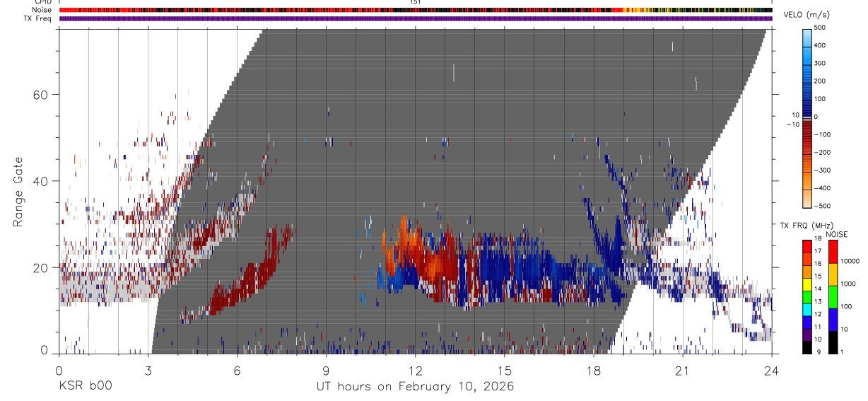Click the '-300' velocity scale value
This screenshot has width=868, height=401.
(823, 170)
